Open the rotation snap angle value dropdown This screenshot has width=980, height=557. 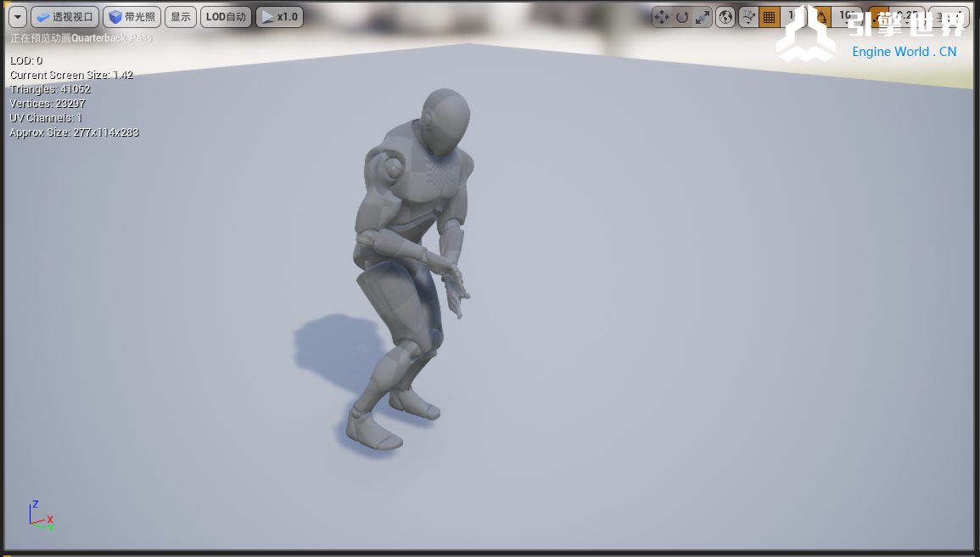point(846,16)
